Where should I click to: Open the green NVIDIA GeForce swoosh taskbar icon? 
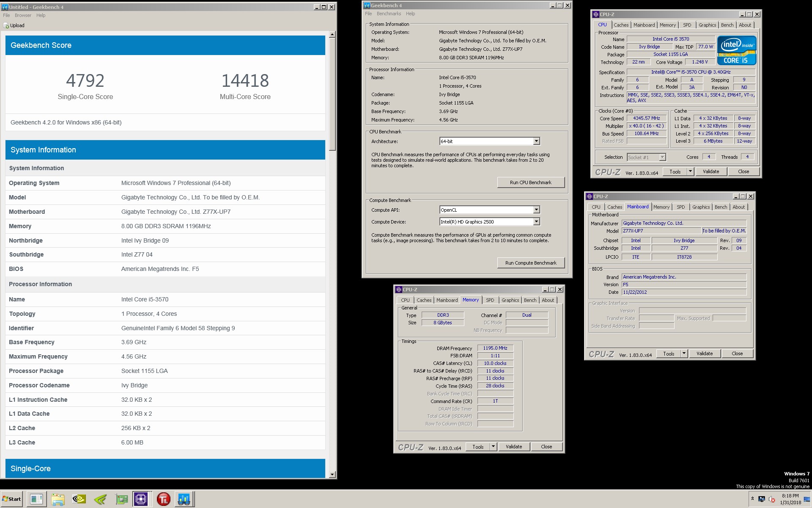[100, 499]
